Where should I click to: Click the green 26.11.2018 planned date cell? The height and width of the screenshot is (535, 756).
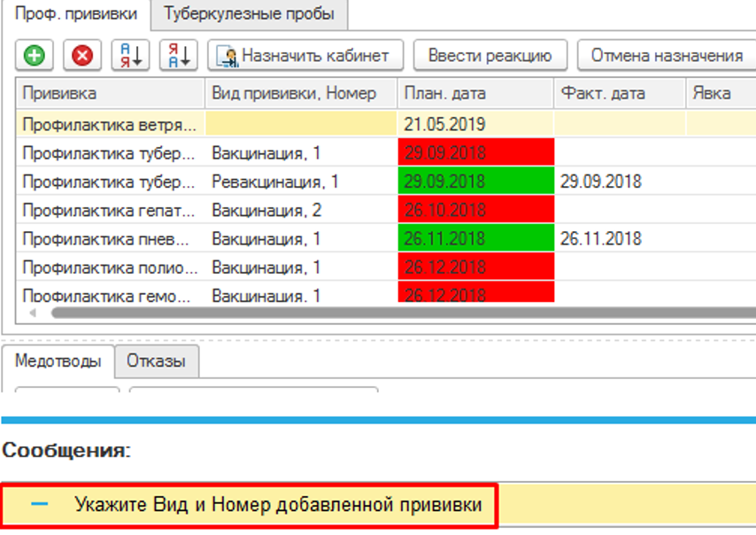coord(475,238)
